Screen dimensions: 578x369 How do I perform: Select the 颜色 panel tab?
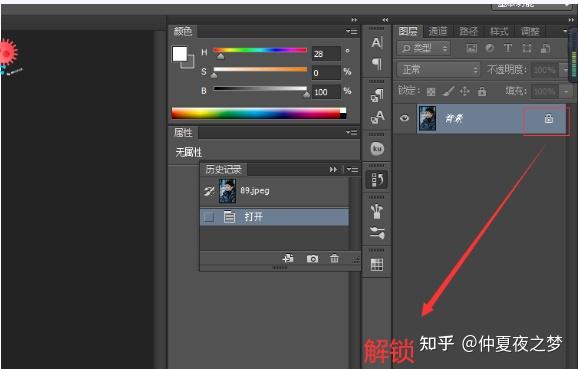click(183, 31)
